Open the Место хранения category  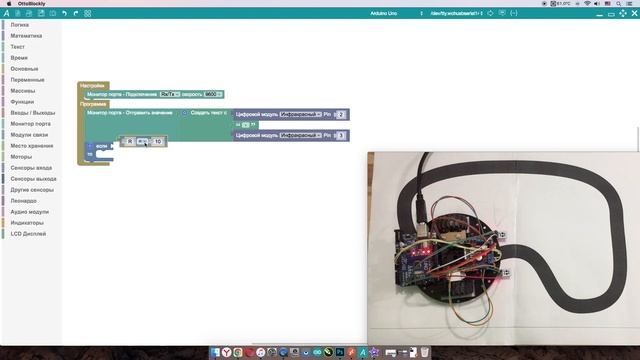(32, 146)
